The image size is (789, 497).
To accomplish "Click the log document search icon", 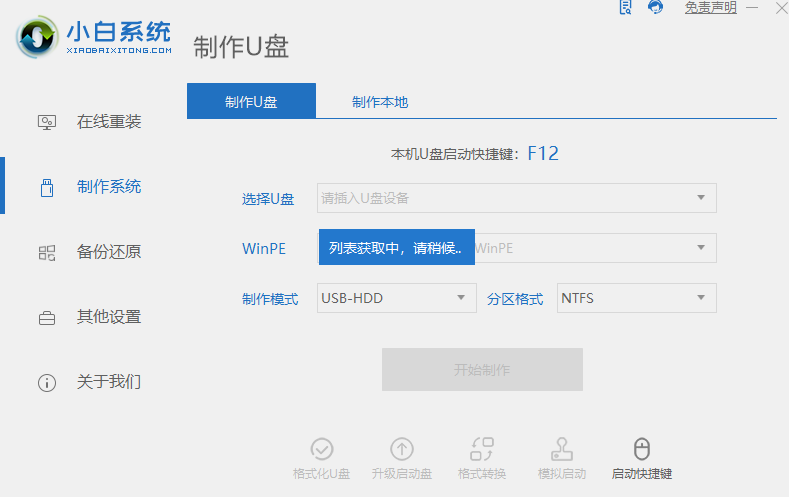I will coord(626,8).
